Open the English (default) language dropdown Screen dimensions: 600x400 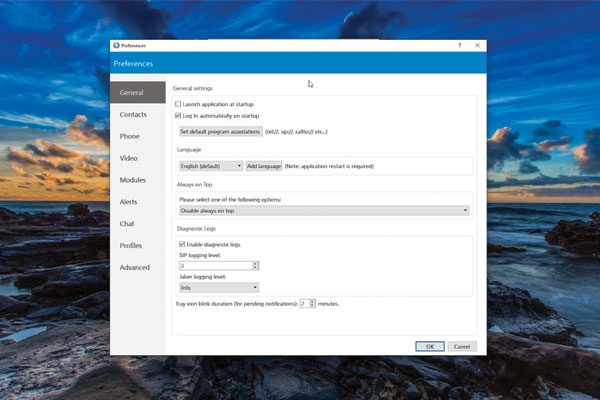pyautogui.click(x=211, y=166)
